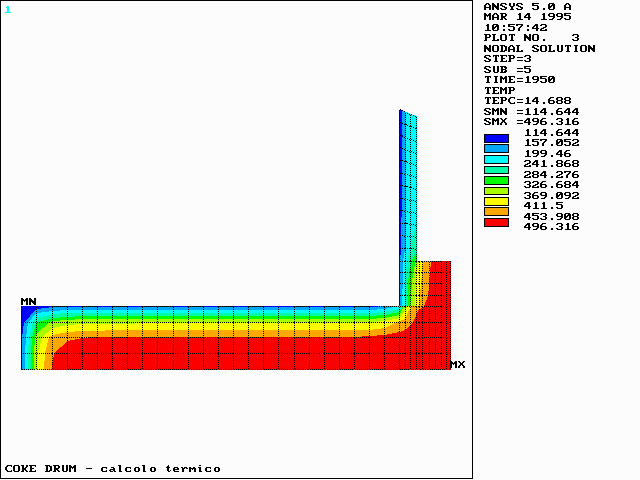Click the 'SUB =5' text
Viewport: 640px width, 480px height.
(507, 69)
